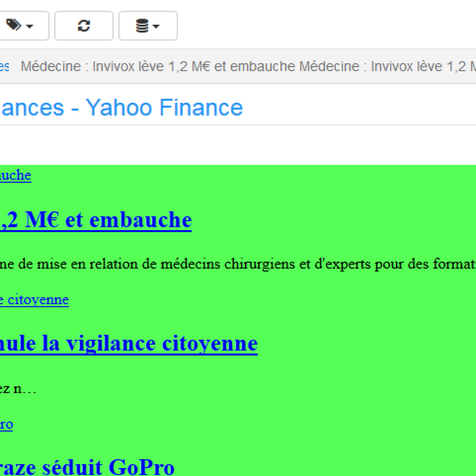
Task: Click the small link ending in 'uche'
Action: (x=15, y=175)
